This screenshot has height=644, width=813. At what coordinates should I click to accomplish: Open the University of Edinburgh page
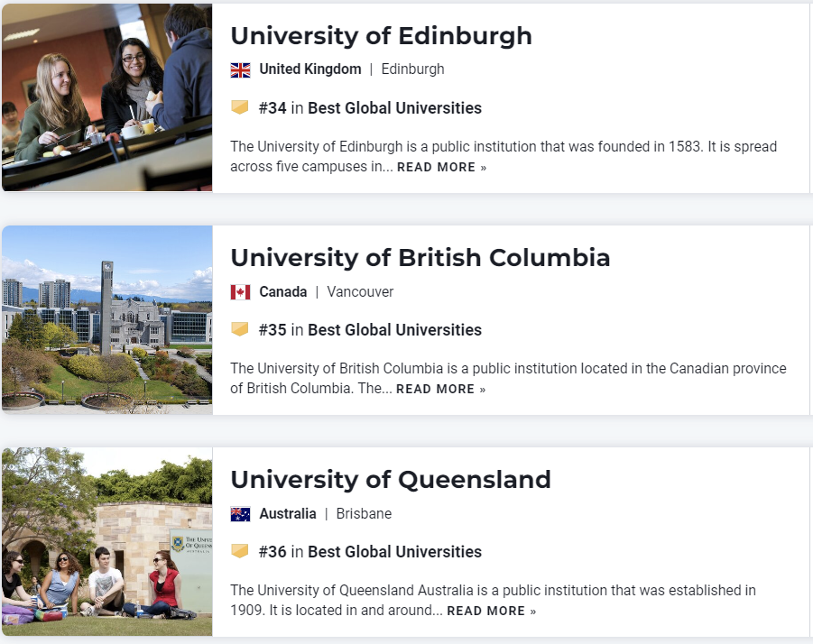[x=381, y=36]
